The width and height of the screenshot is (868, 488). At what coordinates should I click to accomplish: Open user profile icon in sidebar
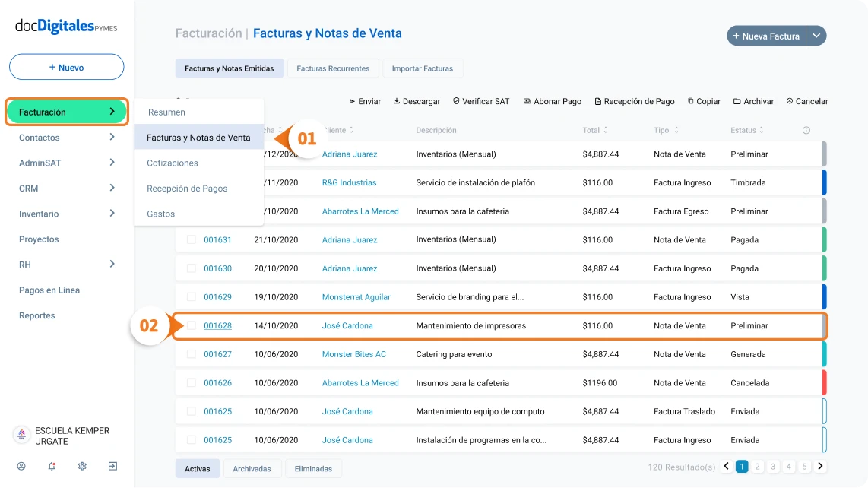[21, 466]
